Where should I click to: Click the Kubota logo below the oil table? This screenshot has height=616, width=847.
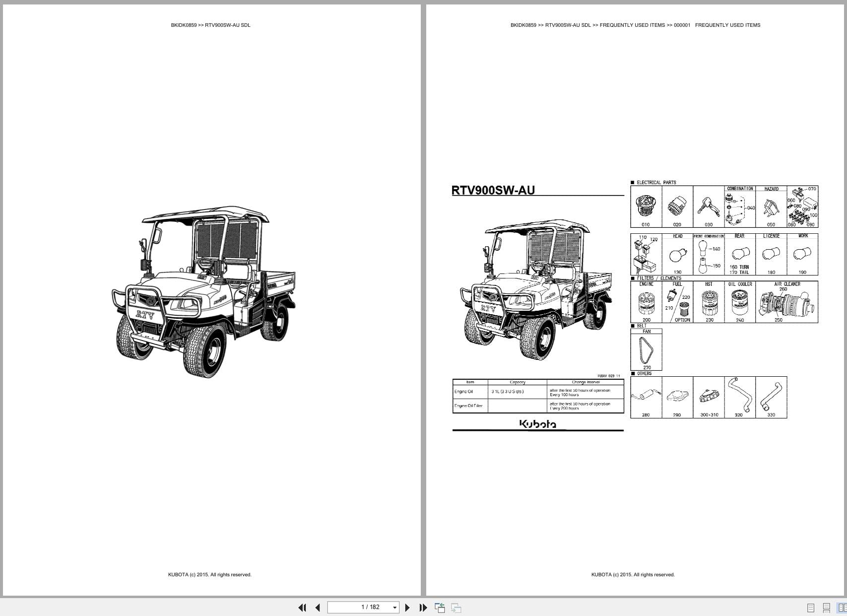[x=538, y=424]
